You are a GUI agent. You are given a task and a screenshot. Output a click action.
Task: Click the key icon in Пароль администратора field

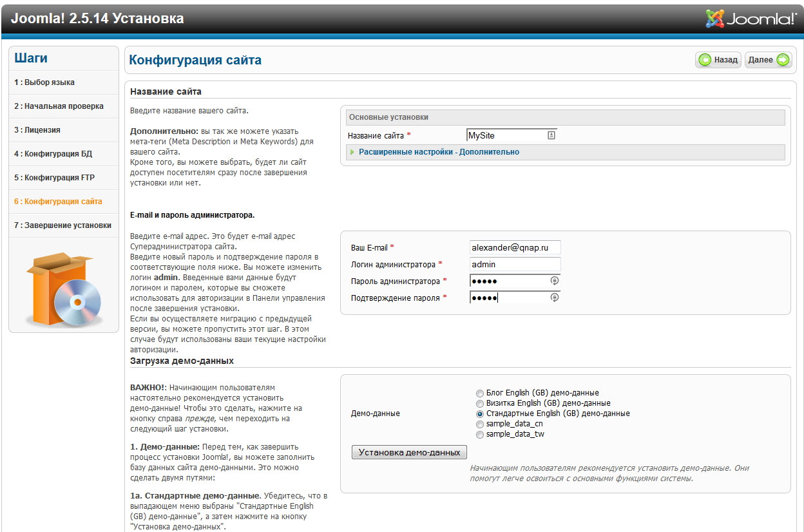[x=555, y=281]
